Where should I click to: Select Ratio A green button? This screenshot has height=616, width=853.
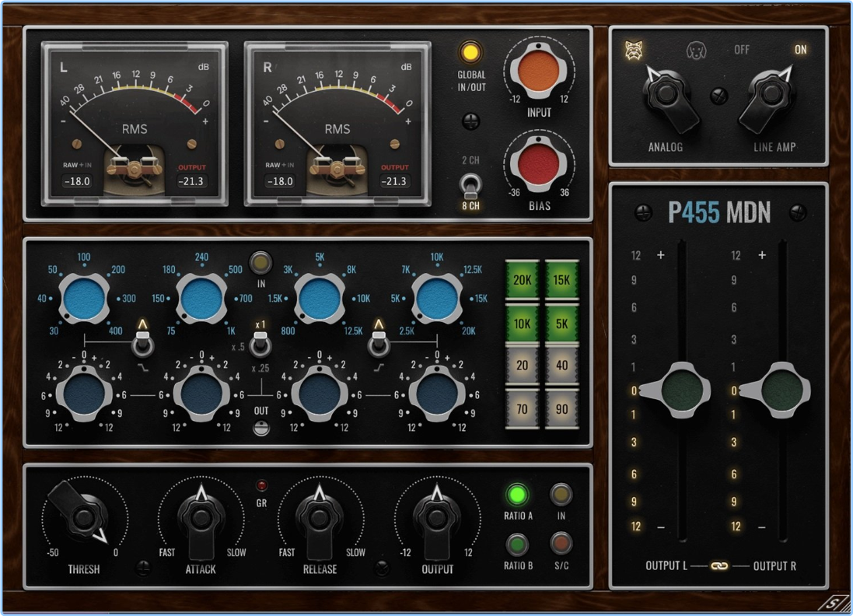517,495
